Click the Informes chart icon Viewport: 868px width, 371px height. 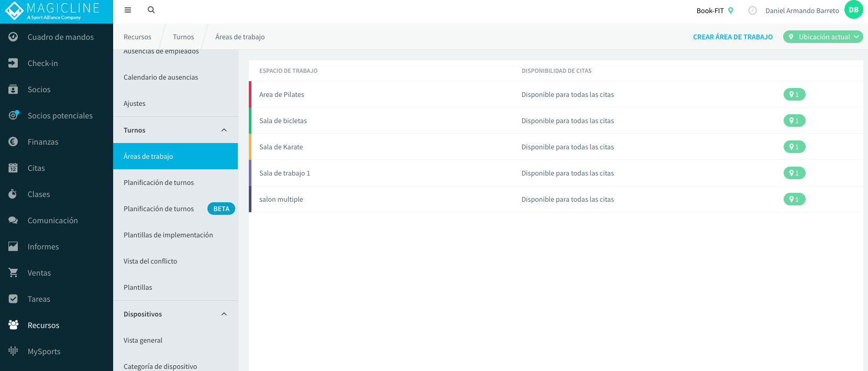[x=13, y=246]
